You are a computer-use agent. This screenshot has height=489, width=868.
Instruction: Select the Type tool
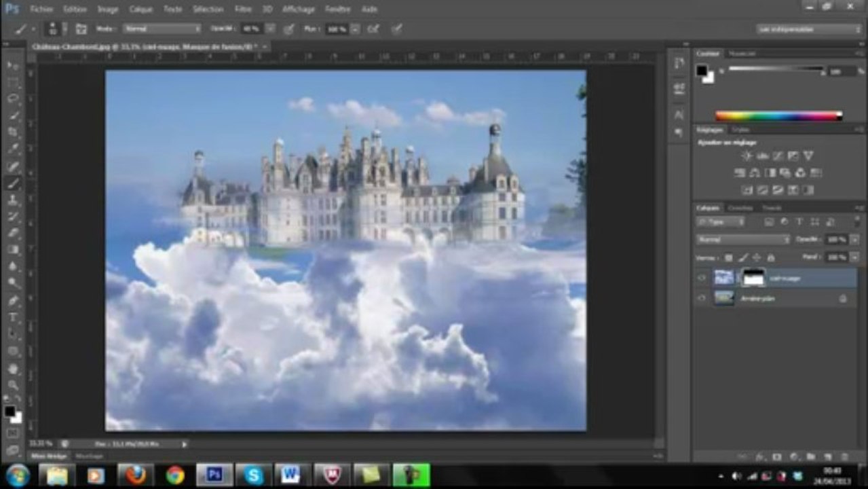(13, 317)
